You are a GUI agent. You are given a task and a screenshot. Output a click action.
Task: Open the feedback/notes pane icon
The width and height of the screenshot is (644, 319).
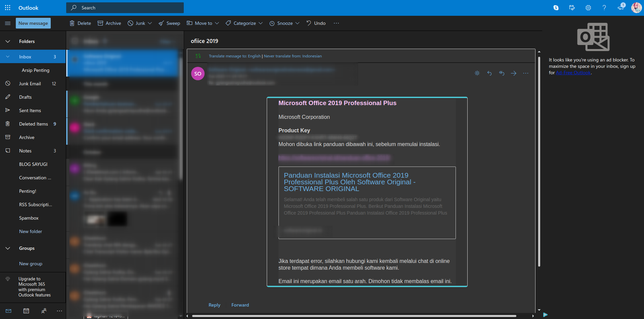point(572,8)
